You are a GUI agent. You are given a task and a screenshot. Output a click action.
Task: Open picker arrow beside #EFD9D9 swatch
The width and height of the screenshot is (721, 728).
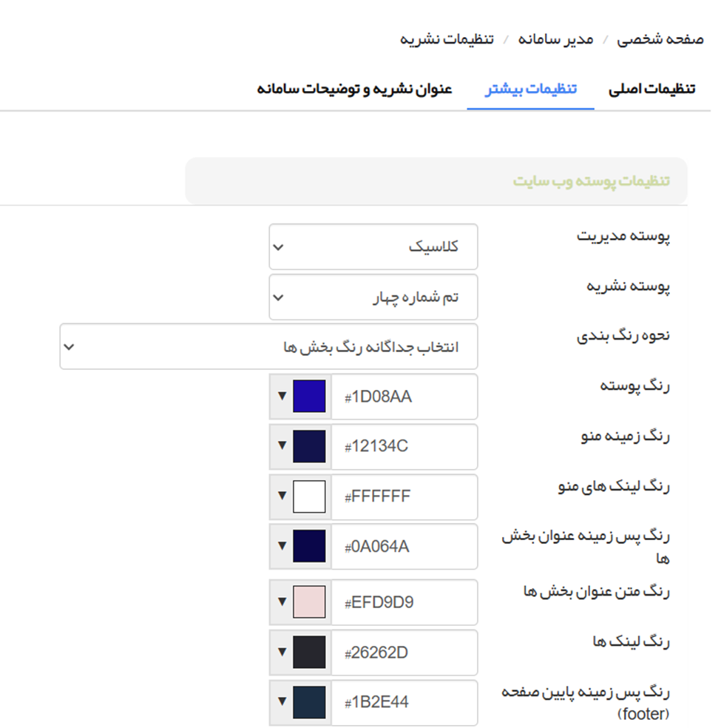click(281, 602)
